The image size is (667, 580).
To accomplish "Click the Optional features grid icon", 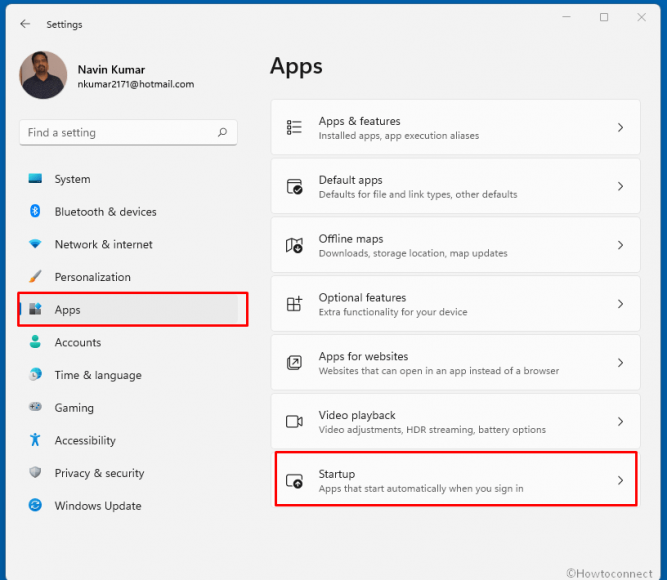I will click(x=294, y=304).
